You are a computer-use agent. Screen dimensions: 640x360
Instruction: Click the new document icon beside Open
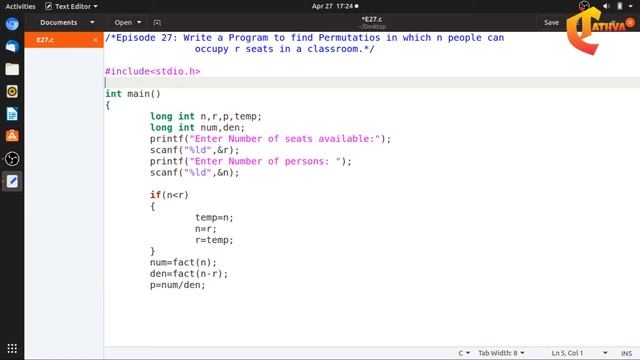coord(157,22)
